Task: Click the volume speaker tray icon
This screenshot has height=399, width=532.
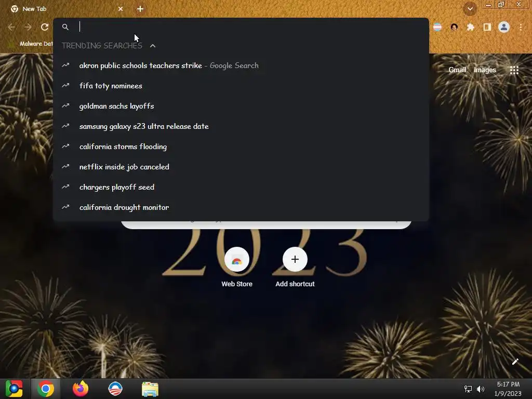Action: point(481,389)
